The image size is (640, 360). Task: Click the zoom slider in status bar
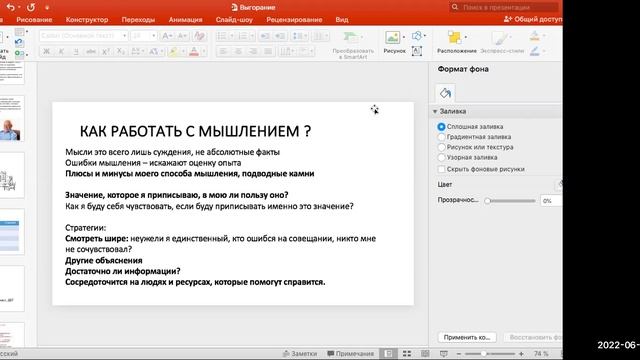[489, 353]
